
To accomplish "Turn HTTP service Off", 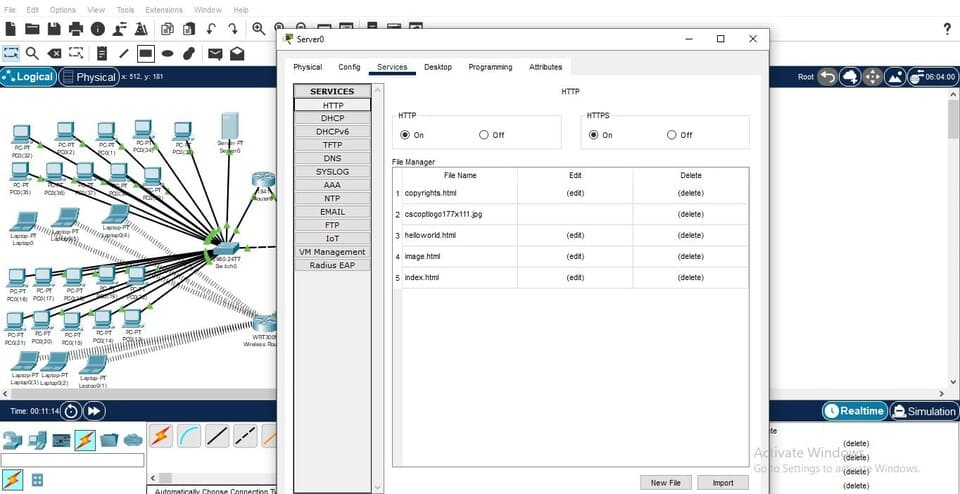I will click(x=484, y=135).
